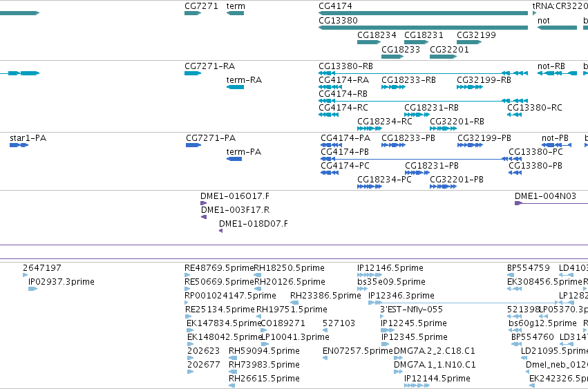This screenshot has width=588, height=389.
Task: Click protein CG13380-PC
Action: (535, 152)
